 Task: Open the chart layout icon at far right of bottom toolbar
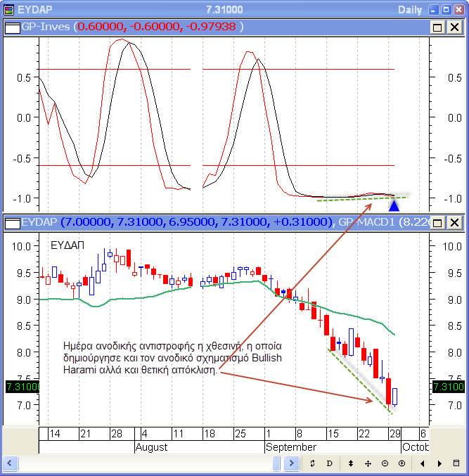pos(457,464)
